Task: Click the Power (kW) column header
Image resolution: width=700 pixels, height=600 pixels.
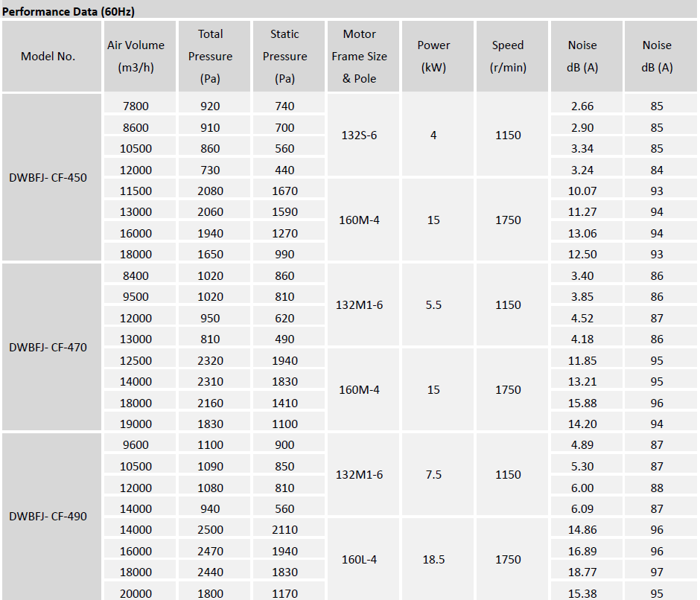Action: point(433,57)
